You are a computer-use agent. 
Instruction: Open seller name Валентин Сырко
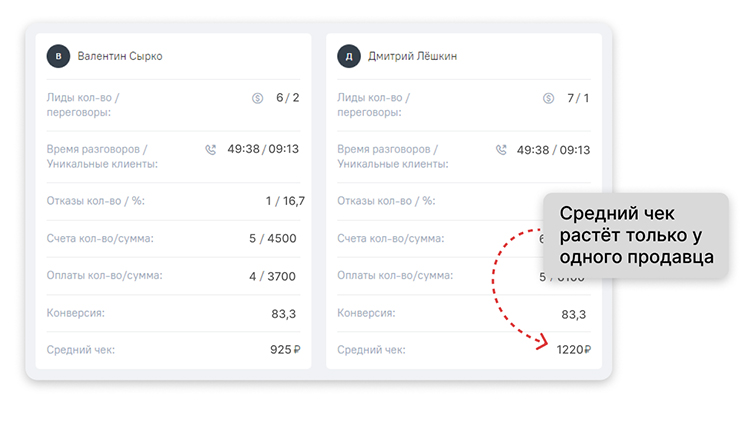(120, 56)
